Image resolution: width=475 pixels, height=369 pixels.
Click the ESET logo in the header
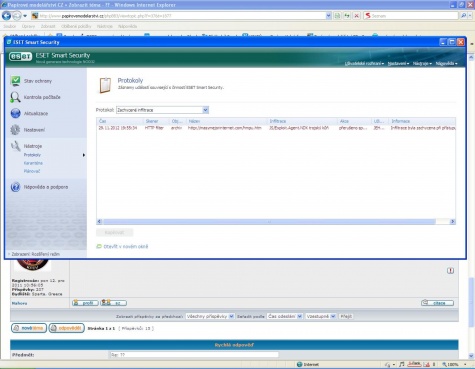[x=20, y=57]
